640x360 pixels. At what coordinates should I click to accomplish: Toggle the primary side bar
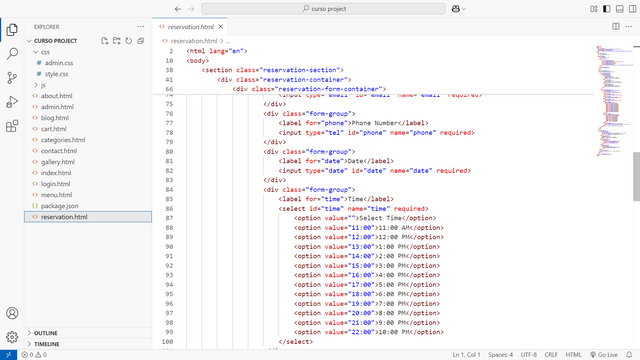click(607, 9)
